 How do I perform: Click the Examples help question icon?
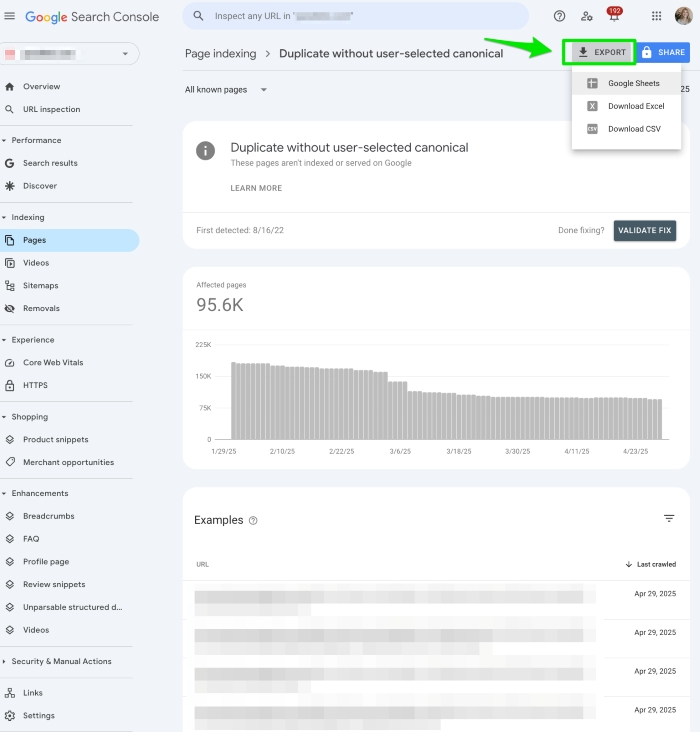click(x=253, y=521)
